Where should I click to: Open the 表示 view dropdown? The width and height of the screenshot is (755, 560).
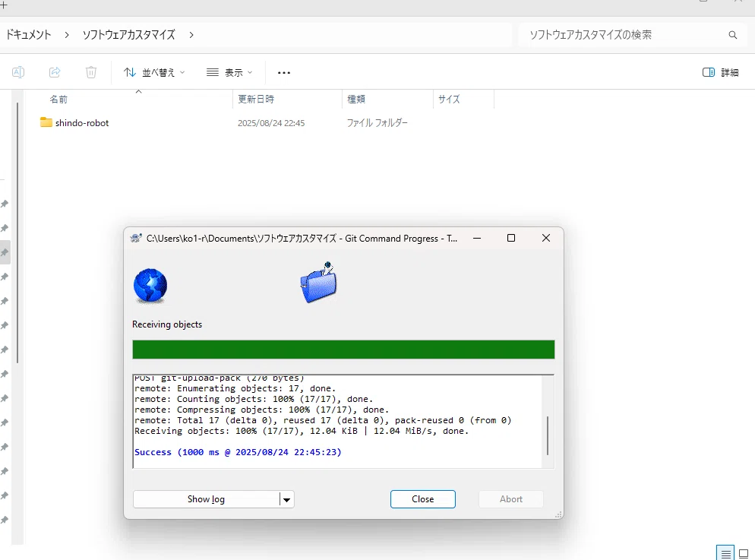point(229,72)
